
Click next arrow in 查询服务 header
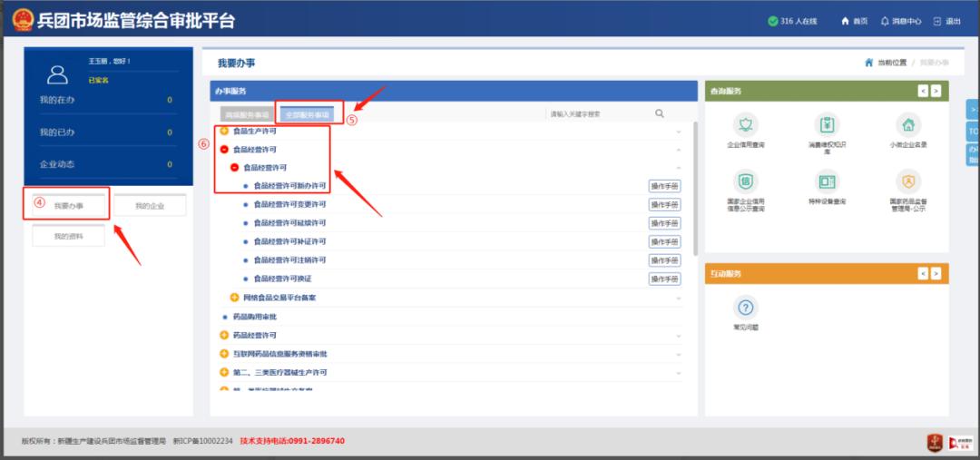936,92
